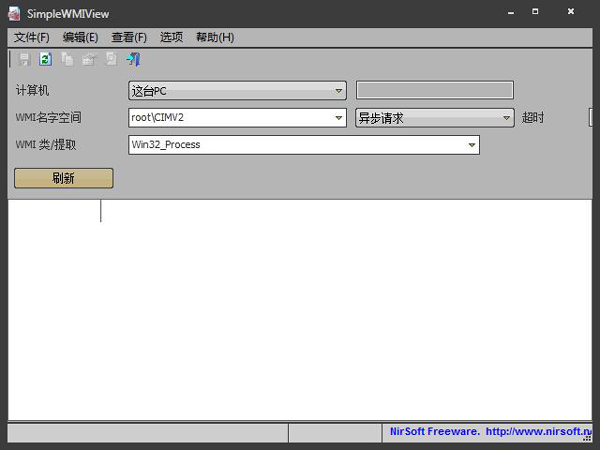Viewport: 600px width, 450px height.
Task: Minimize the SimpleWMIView window
Action: [x=511, y=12]
